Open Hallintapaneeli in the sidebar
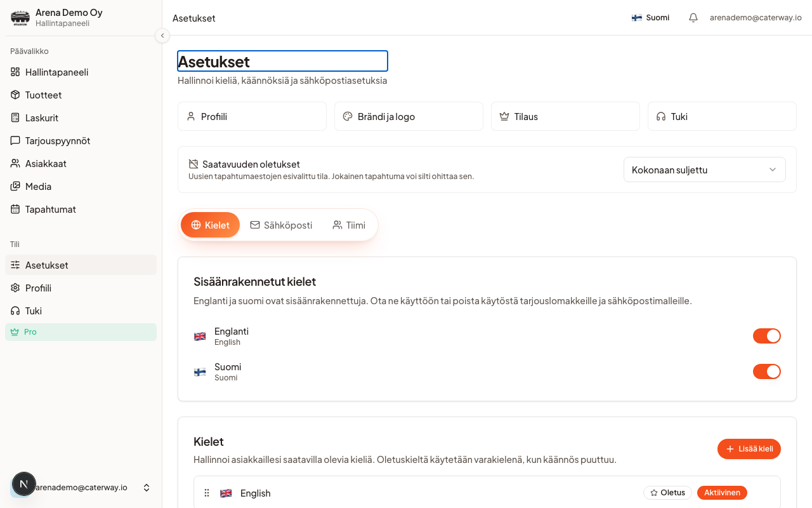The image size is (812, 508). pyautogui.click(x=81, y=72)
